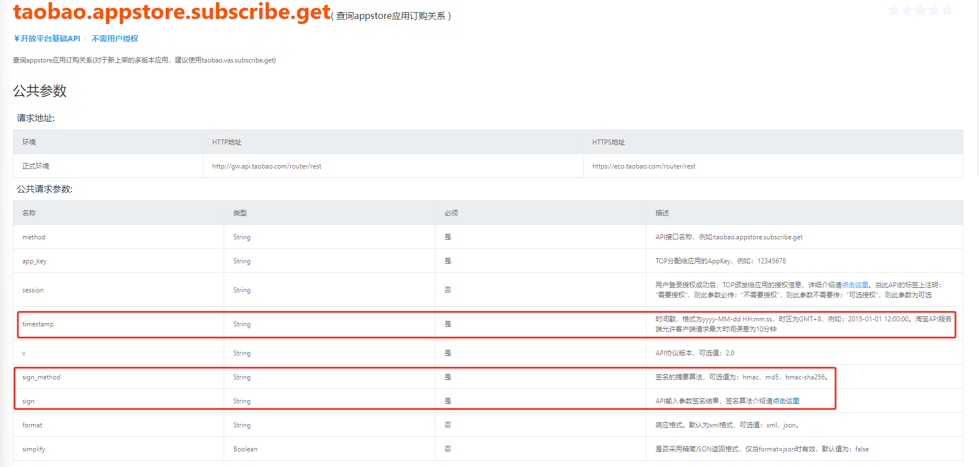
Task: Click the Boolean type in simplify row
Action: point(245,449)
